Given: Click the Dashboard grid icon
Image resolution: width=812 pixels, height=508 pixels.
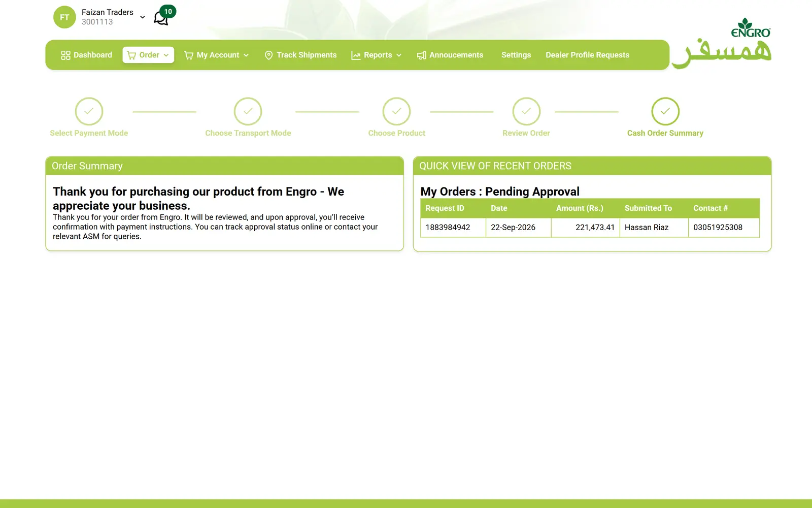Looking at the screenshot, I should 65,55.
